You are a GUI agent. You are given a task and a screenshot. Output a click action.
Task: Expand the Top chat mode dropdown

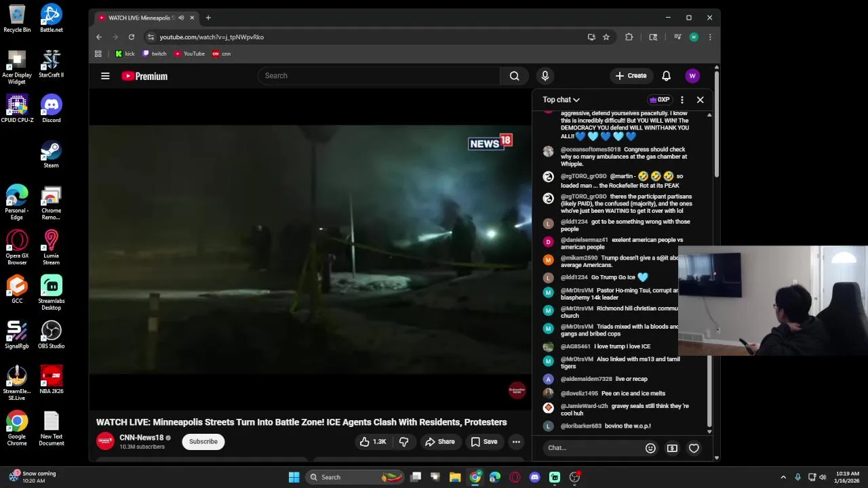pos(561,100)
